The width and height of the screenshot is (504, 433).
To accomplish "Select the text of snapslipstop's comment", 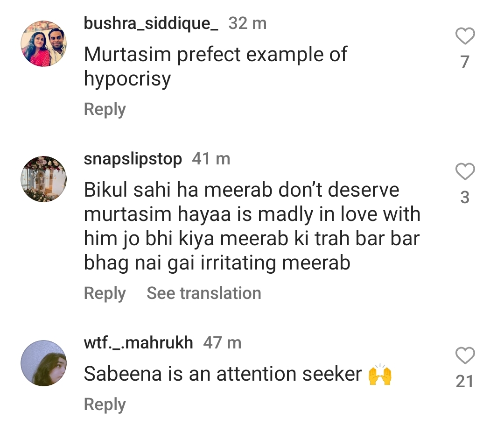I will 252,226.
